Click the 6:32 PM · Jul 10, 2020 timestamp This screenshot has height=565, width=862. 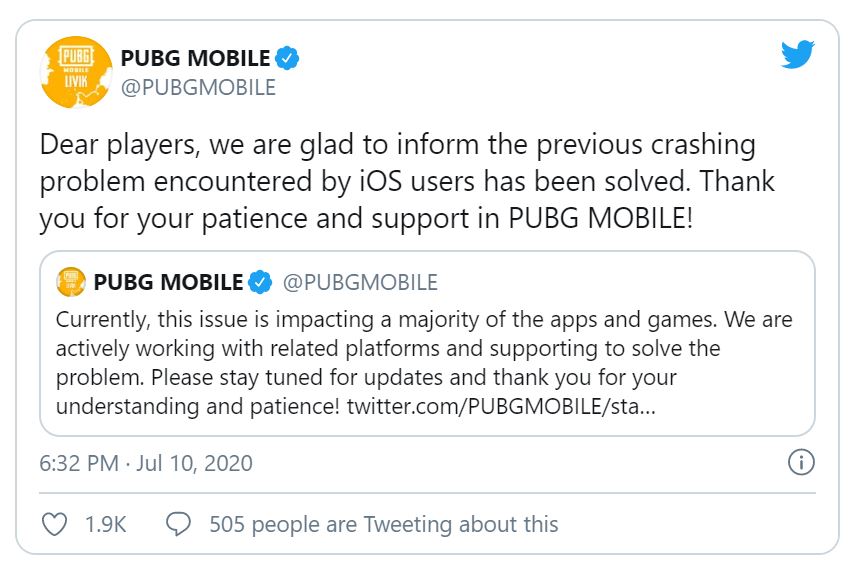click(146, 463)
